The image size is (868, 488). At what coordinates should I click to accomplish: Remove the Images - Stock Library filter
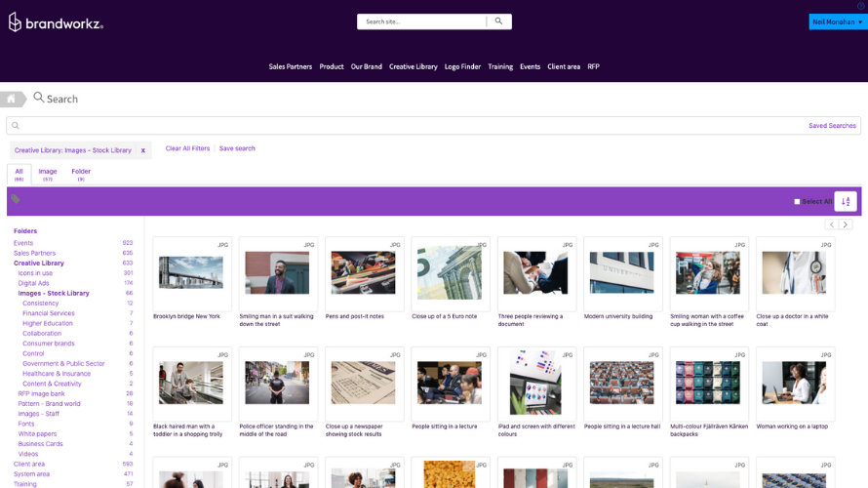coord(142,150)
